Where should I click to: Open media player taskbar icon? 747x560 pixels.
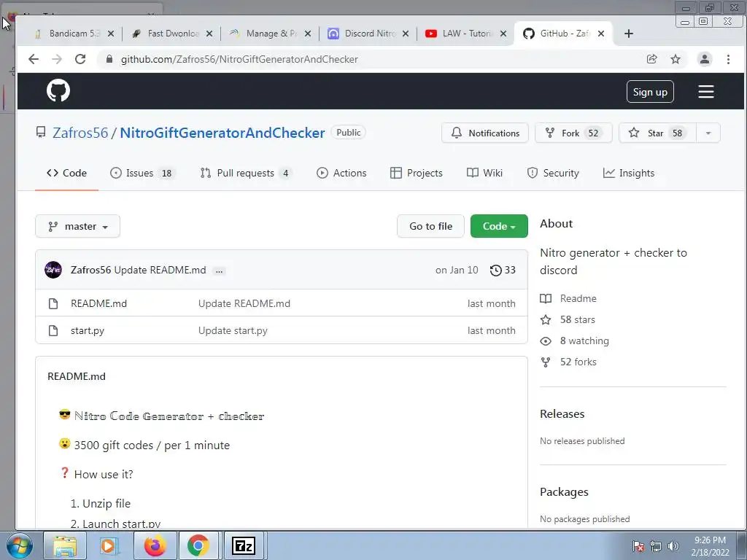pos(109,545)
